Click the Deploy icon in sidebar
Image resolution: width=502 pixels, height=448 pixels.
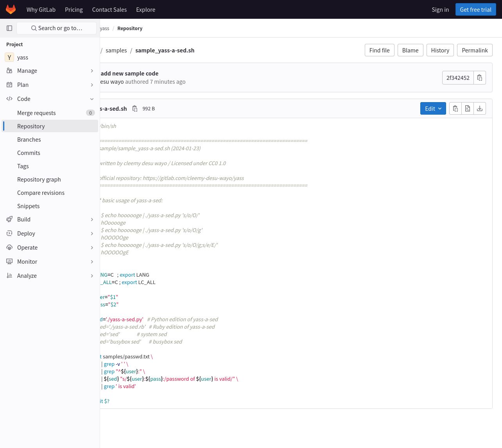click(x=9, y=234)
